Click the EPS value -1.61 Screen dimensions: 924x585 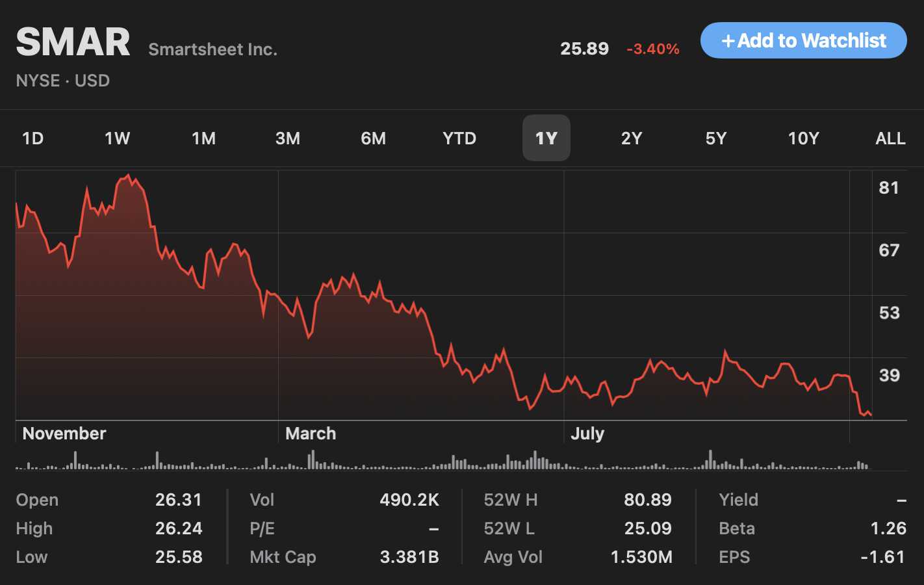882,557
